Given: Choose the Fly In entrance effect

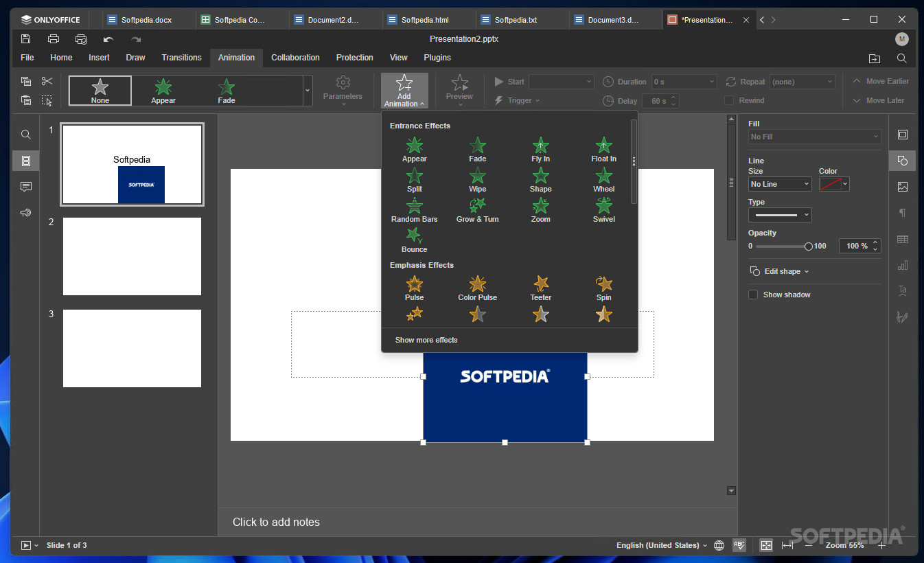Looking at the screenshot, I should click(541, 150).
